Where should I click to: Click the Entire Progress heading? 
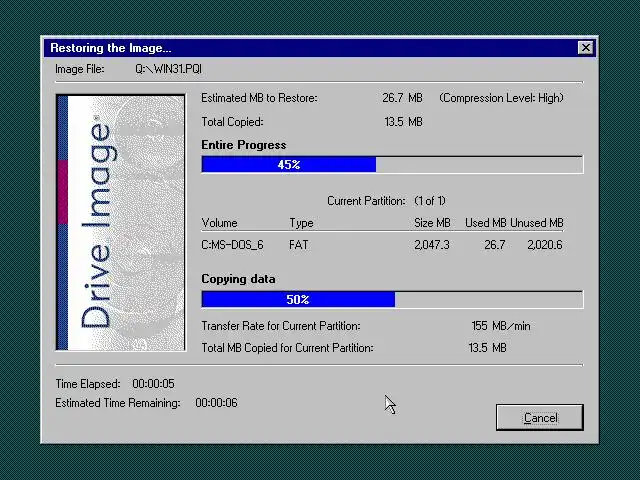pyautogui.click(x=244, y=145)
